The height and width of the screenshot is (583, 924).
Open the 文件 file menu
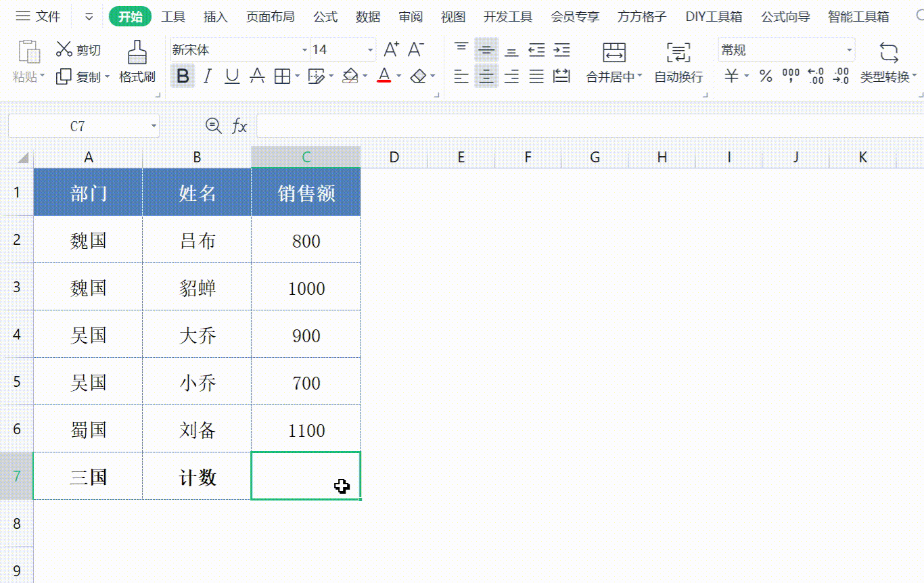pyautogui.click(x=38, y=16)
